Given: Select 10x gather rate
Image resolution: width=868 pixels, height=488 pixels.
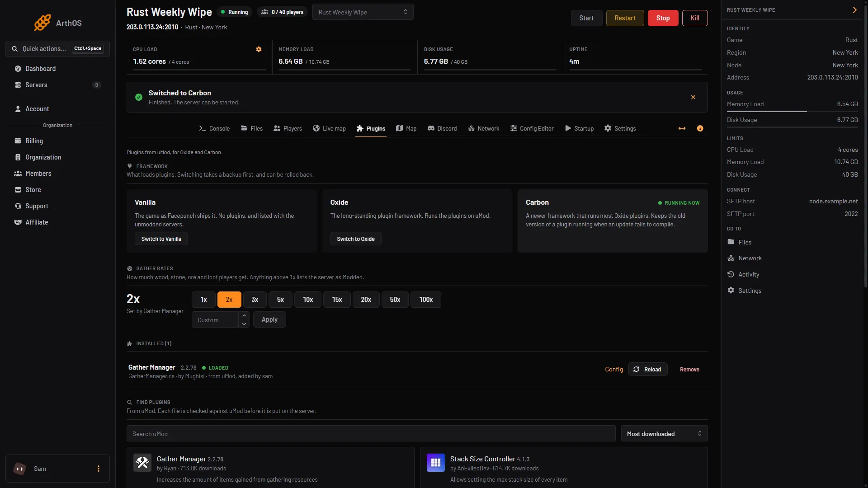Looking at the screenshot, I should click(x=308, y=300).
